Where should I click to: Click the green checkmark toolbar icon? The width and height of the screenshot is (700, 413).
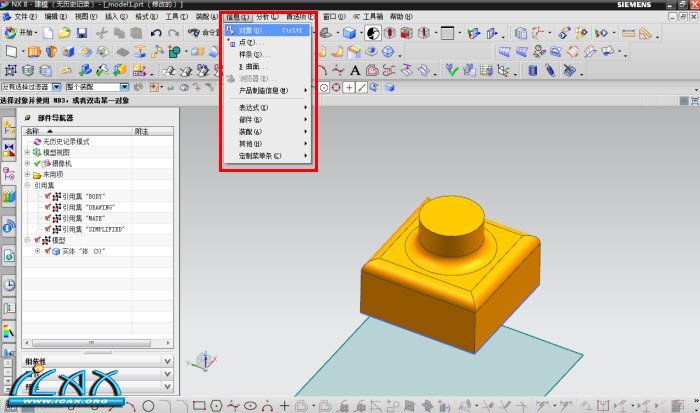pyautogui.click(x=452, y=71)
